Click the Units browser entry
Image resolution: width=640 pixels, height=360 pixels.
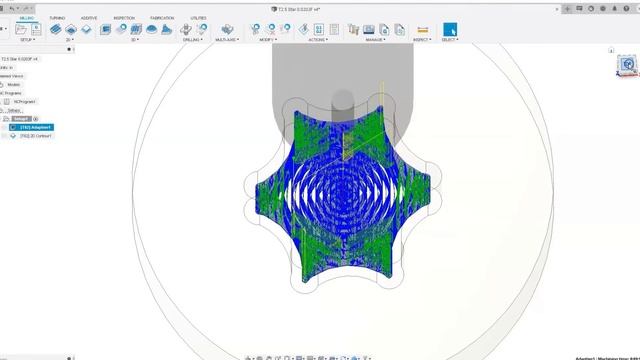6,68
